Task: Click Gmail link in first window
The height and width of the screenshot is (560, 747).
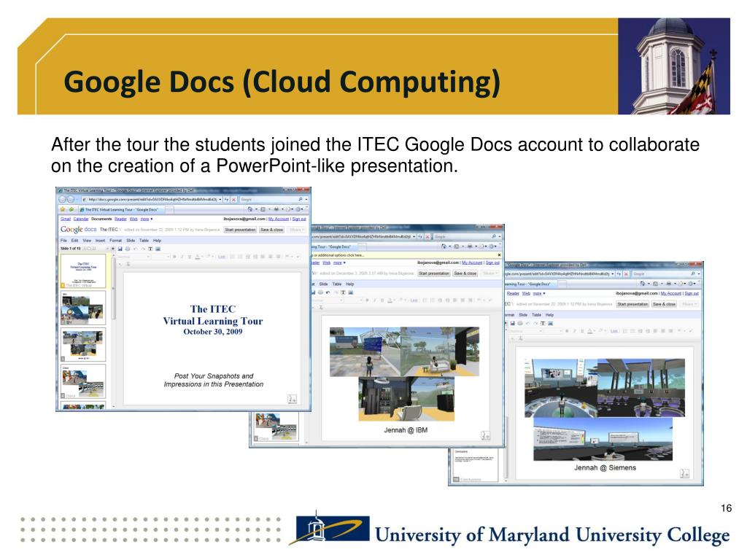Action: coord(65,219)
